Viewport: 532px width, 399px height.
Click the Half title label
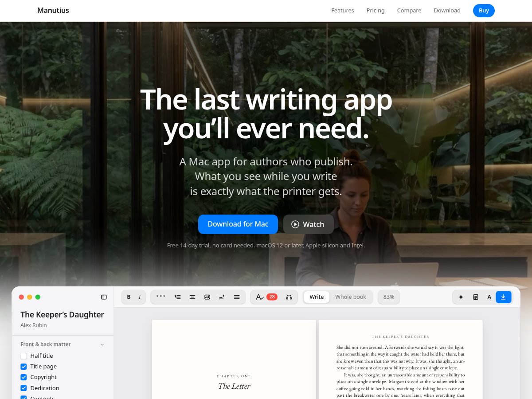click(42, 356)
